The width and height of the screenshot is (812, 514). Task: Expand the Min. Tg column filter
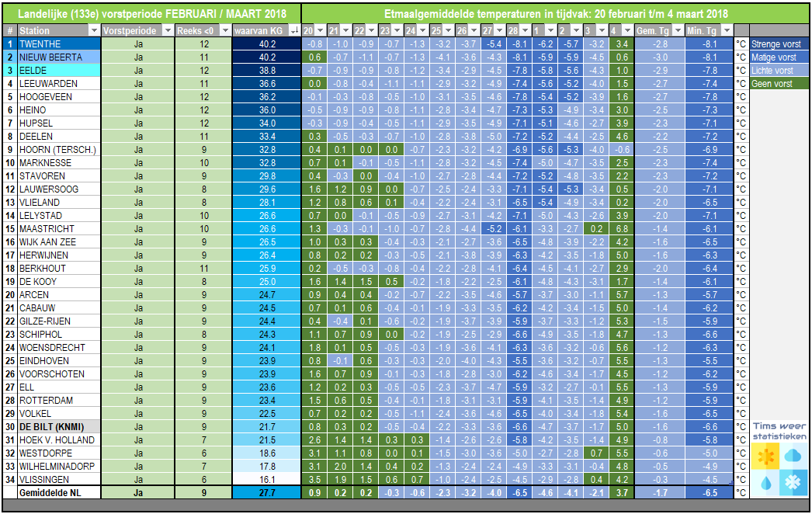click(727, 30)
